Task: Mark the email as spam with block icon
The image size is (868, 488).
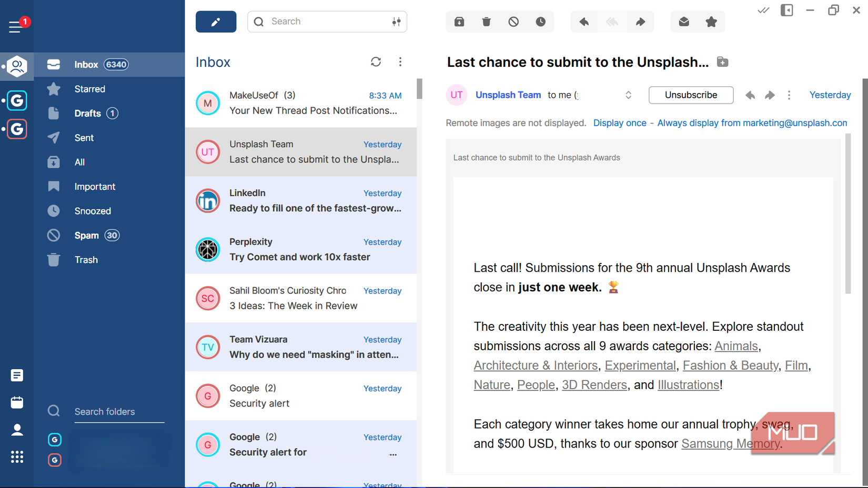Action: point(513,22)
